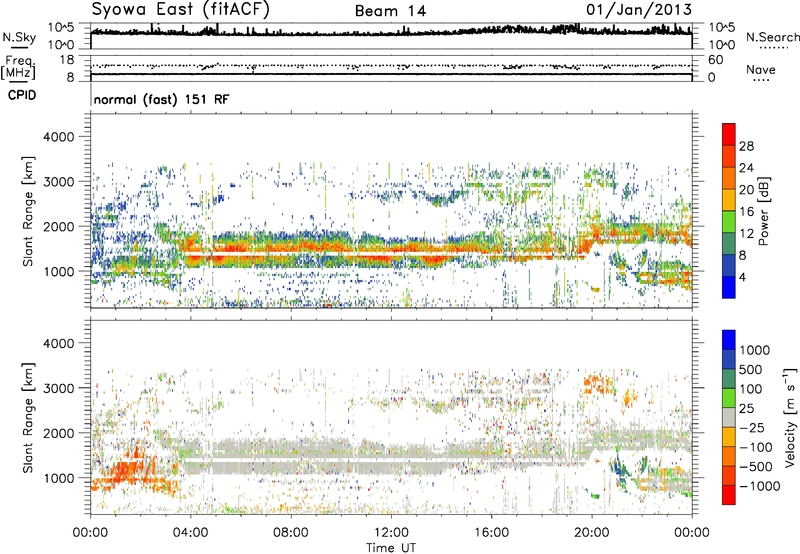
Task: Click the 'N.Sky' label
Action: pyautogui.click(x=19, y=37)
